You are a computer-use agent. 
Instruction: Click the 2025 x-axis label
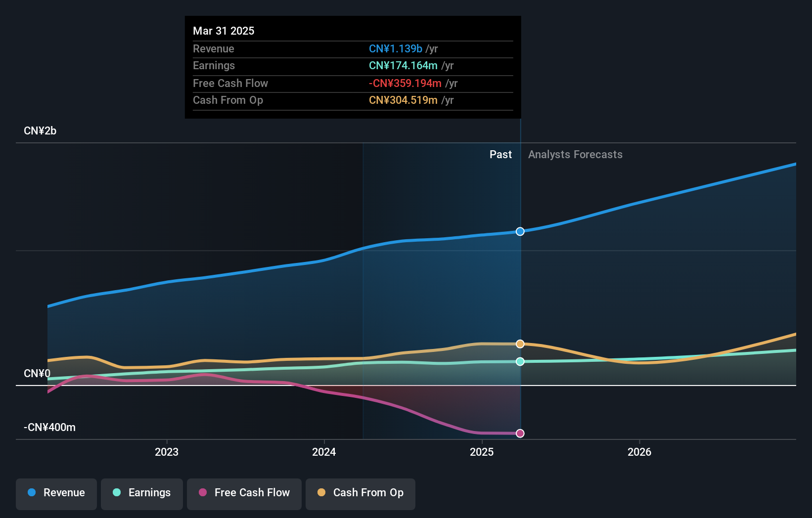(x=482, y=452)
